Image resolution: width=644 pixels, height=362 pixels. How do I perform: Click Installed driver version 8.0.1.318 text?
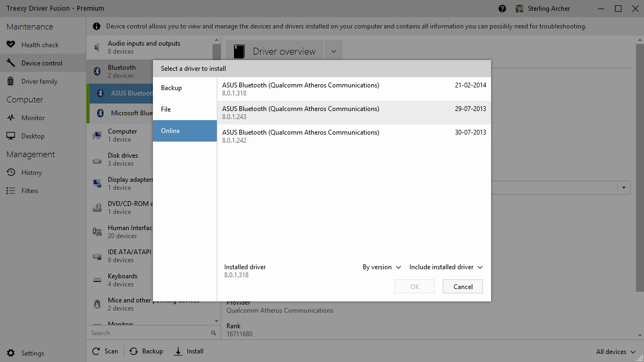(236, 275)
